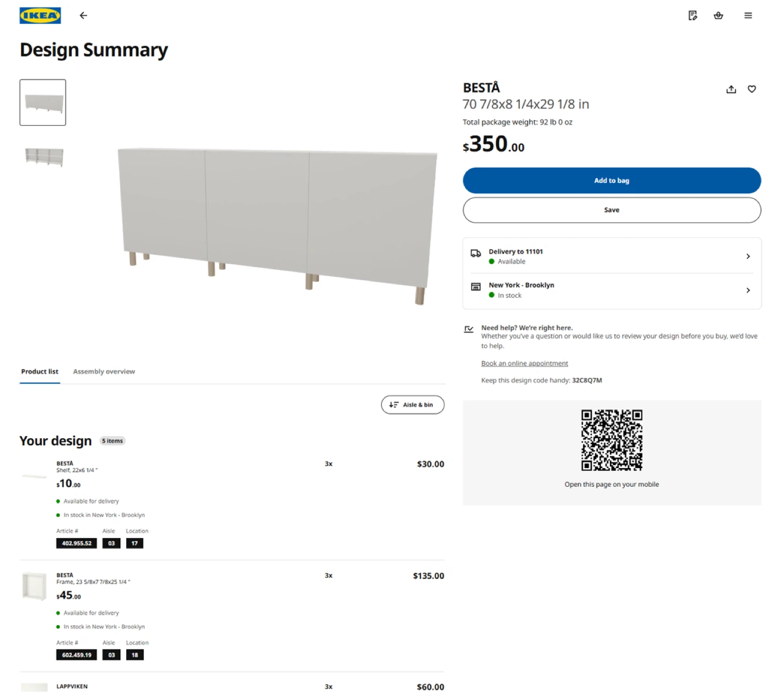Favorite the design with heart icon

pyautogui.click(x=752, y=89)
